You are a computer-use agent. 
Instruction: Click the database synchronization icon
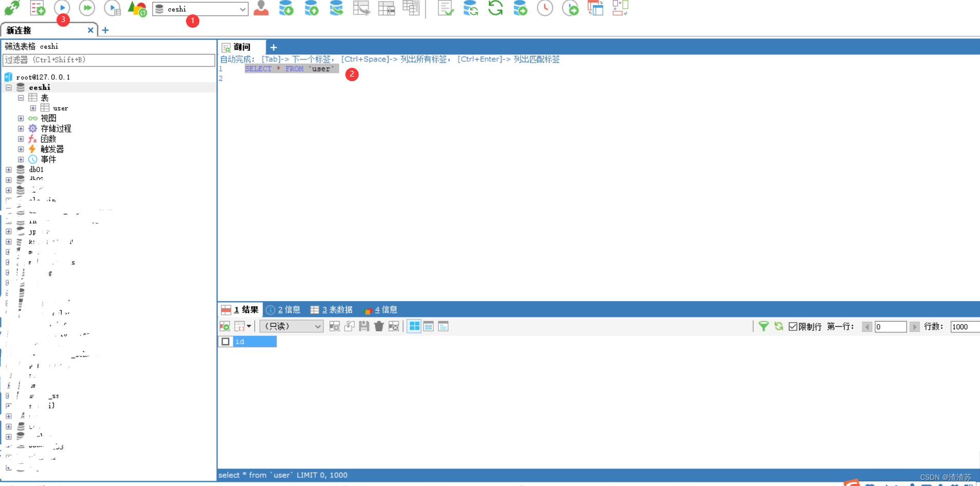point(471,8)
